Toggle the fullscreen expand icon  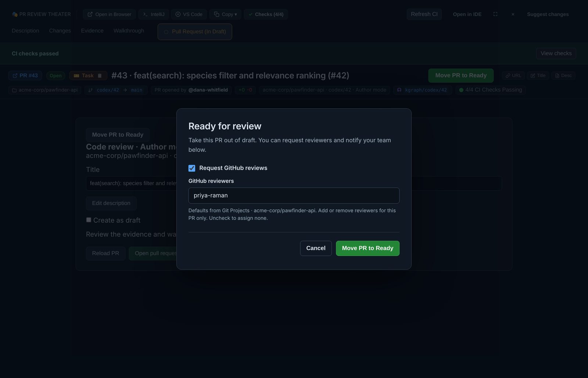coord(495,14)
